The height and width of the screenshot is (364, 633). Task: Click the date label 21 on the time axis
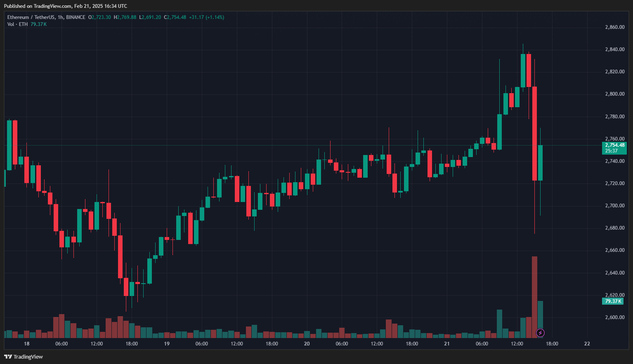447,344
